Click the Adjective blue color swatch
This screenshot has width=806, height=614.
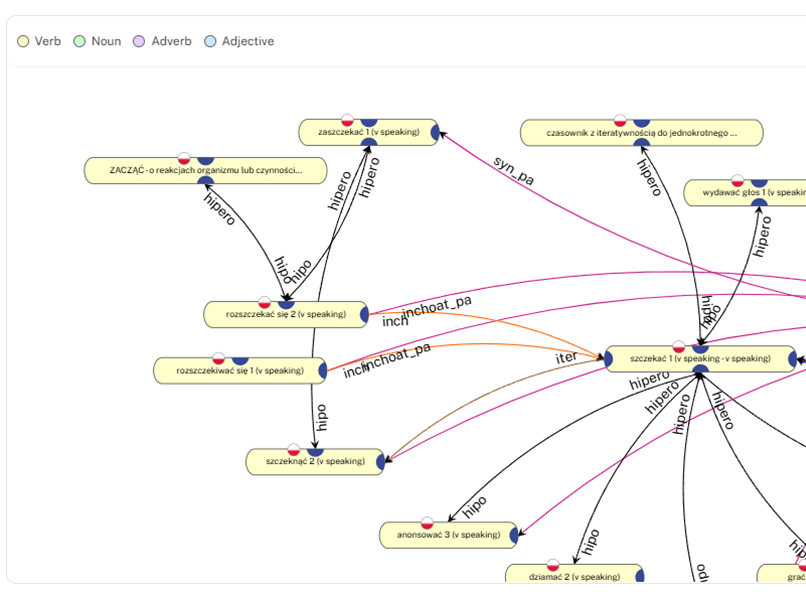click(210, 41)
